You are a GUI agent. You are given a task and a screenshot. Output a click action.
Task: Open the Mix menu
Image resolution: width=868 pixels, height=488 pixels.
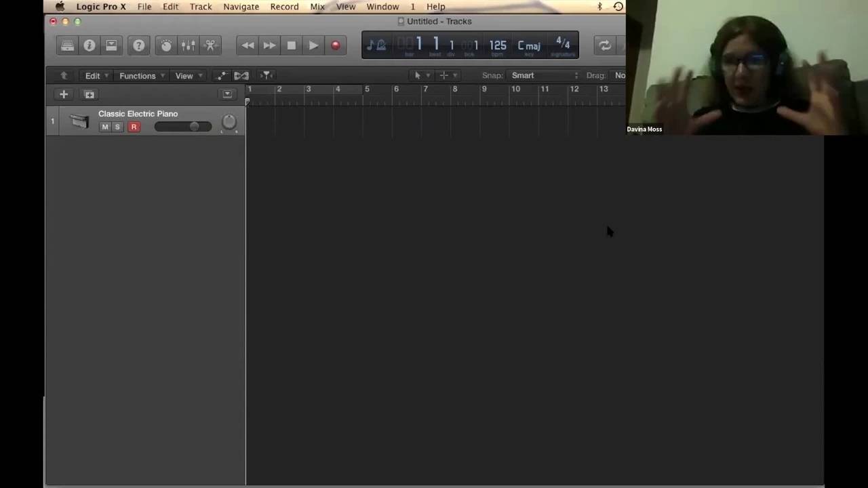[317, 7]
